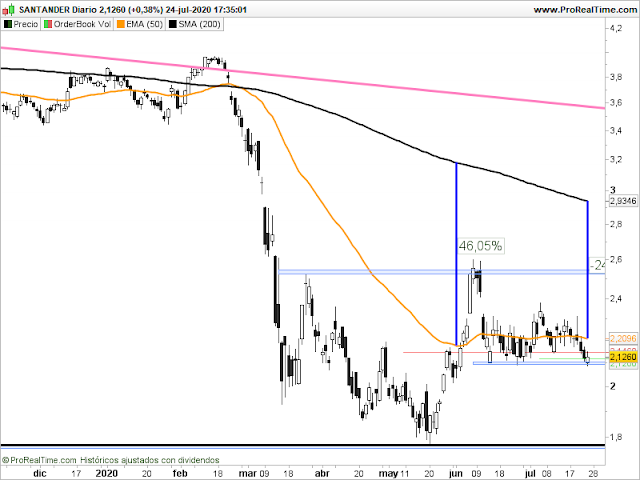640x480 pixels.
Task: Open the EMA (50) indicator legend
Action: (x=140, y=24)
